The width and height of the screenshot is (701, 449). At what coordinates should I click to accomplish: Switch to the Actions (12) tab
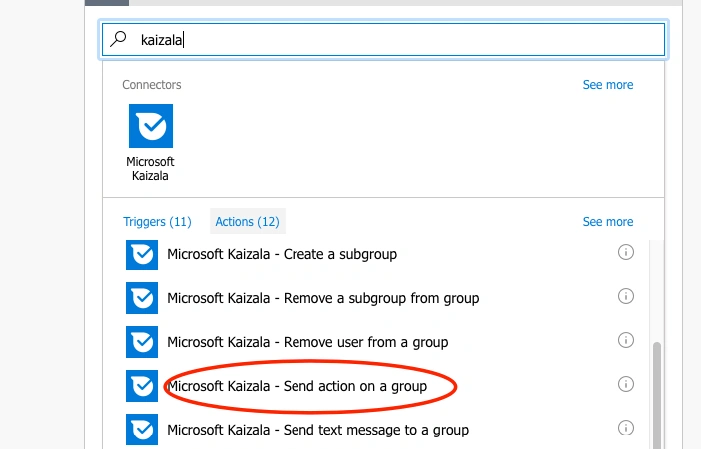click(247, 221)
